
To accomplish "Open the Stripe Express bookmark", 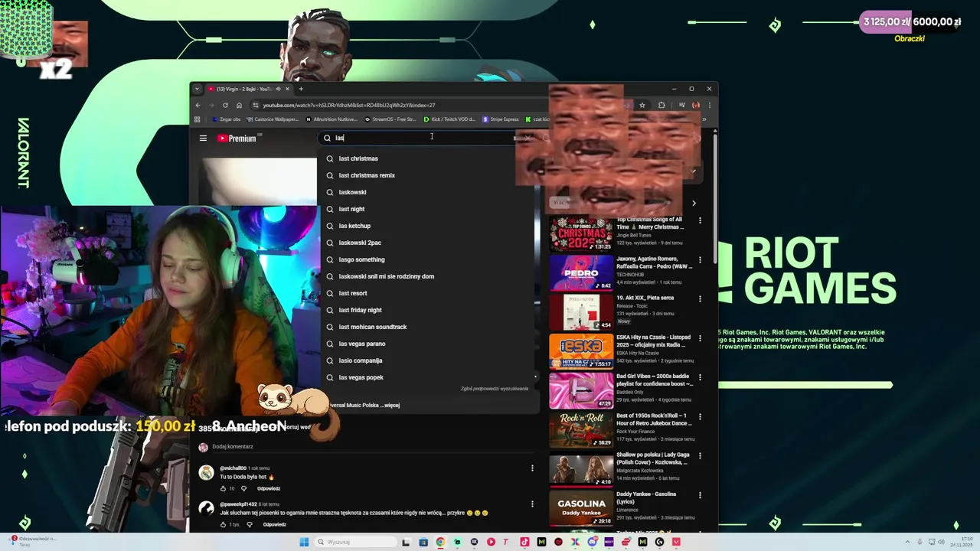I will click(501, 119).
